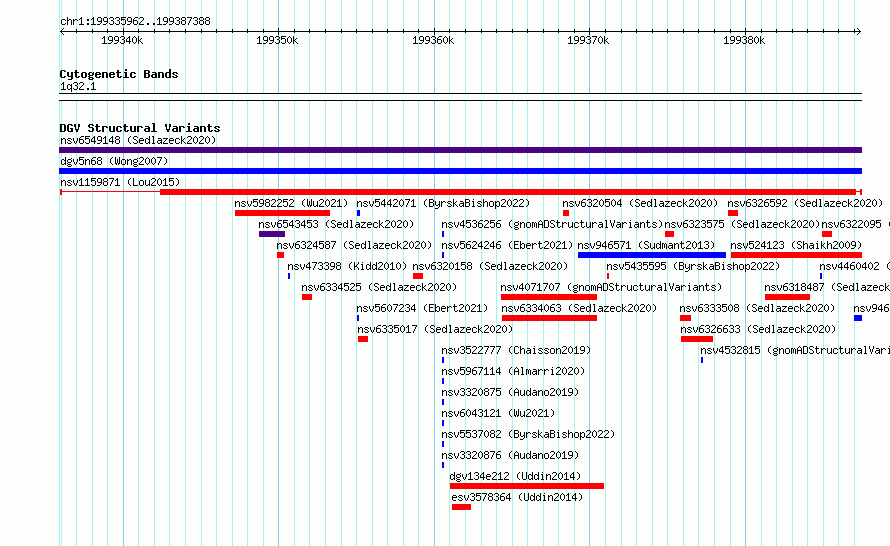Viewport: 890px width, 546px height.
Task: Open nsv3320875 (Audano2019) label
Action: pos(510,392)
